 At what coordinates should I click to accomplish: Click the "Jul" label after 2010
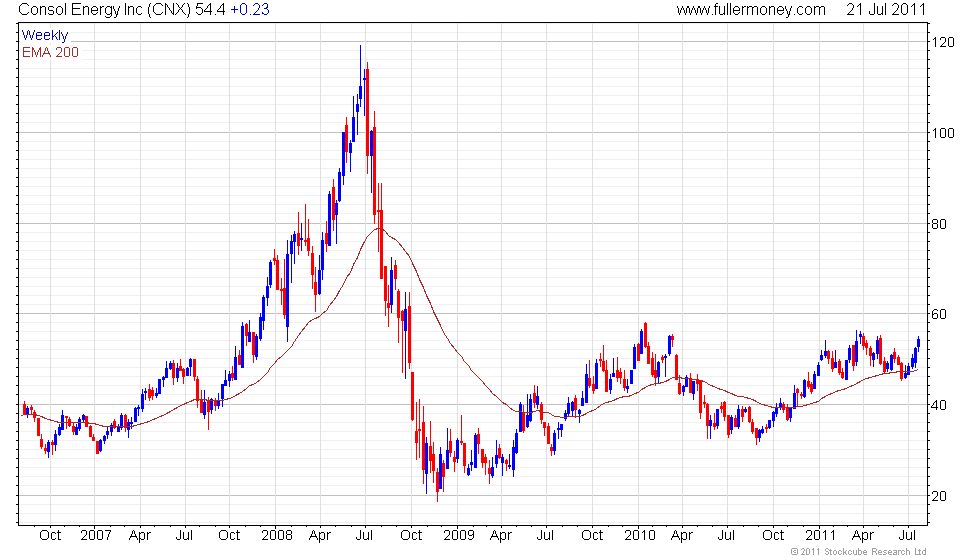tap(726, 536)
